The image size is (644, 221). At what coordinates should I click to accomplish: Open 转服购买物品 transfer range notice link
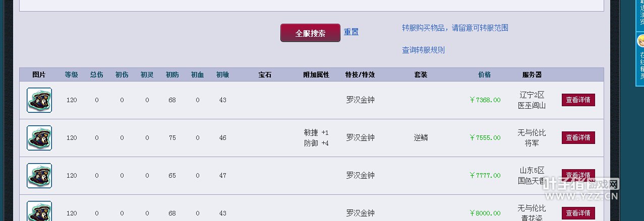pos(455,28)
